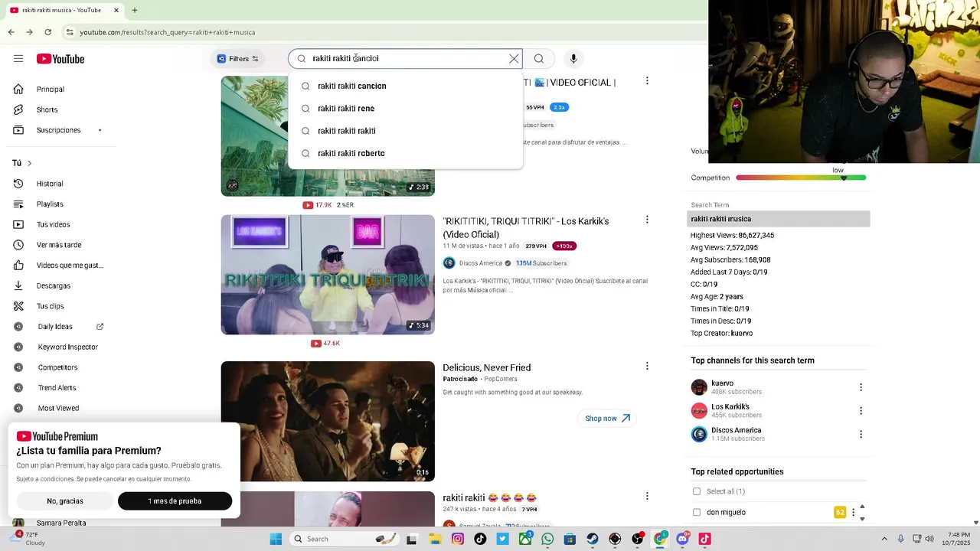Click the magnifier search button
This screenshot has height=551, width=980.
pos(539,59)
